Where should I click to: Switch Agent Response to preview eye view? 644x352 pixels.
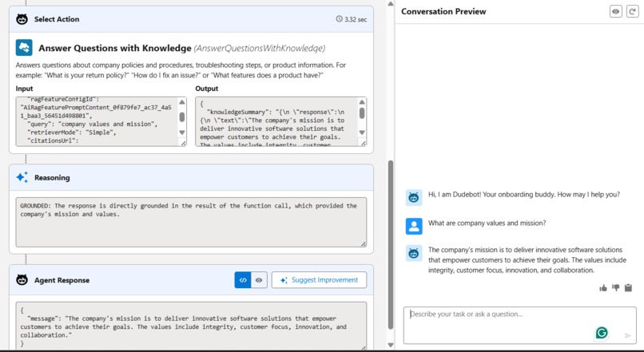click(x=259, y=280)
